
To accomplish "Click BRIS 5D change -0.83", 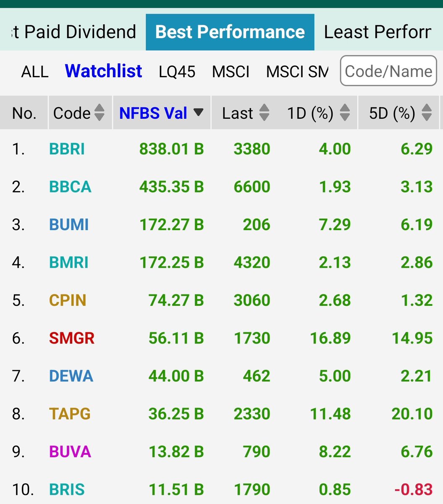I will pos(414,489).
